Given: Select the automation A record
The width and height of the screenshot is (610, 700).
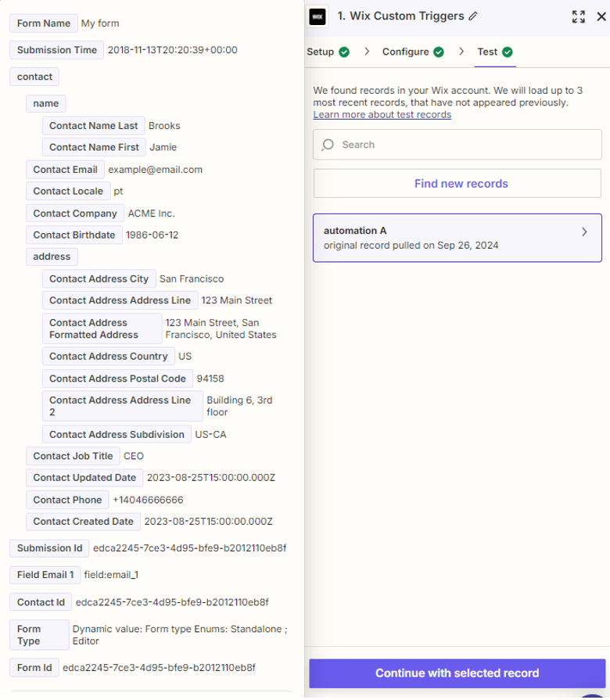Looking at the screenshot, I should click(x=446, y=238).
